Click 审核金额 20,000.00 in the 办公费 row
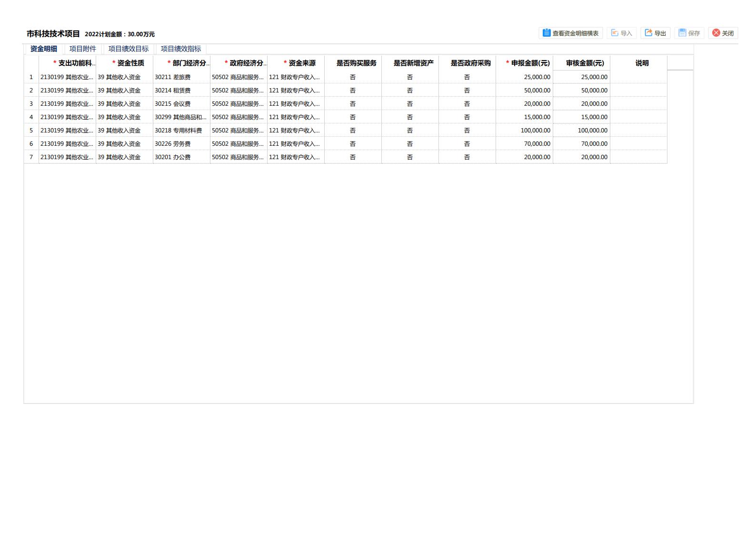 pos(581,157)
